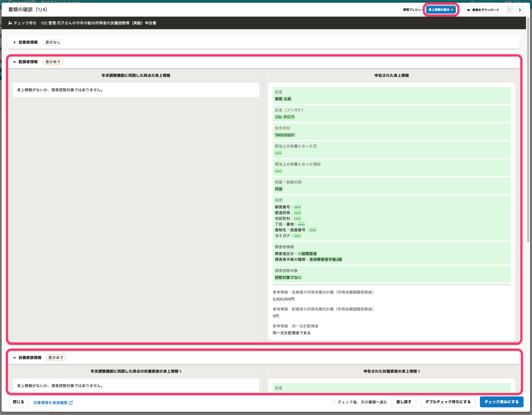Click the 差し戻す button

[x=404, y=402]
